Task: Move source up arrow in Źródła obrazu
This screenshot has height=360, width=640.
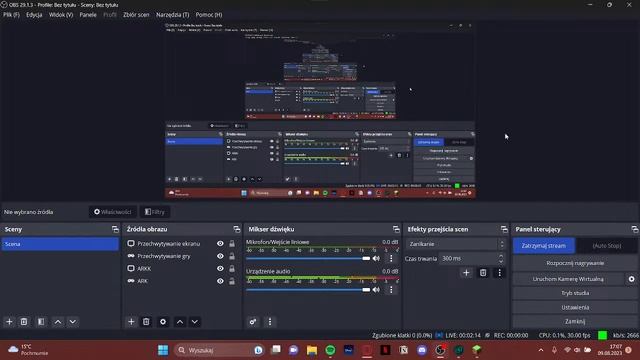Action: pyautogui.click(x=180, y=322)
